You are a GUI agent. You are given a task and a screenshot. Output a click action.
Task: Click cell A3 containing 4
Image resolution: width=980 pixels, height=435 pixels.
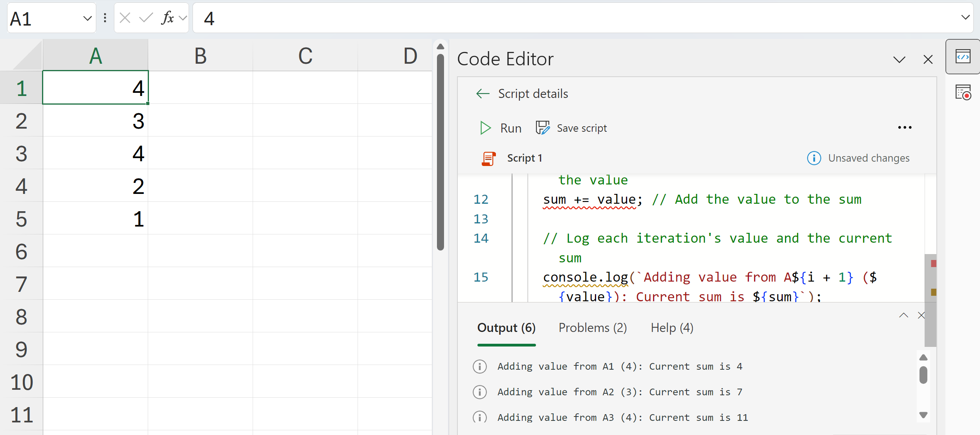tap(95, 153)
